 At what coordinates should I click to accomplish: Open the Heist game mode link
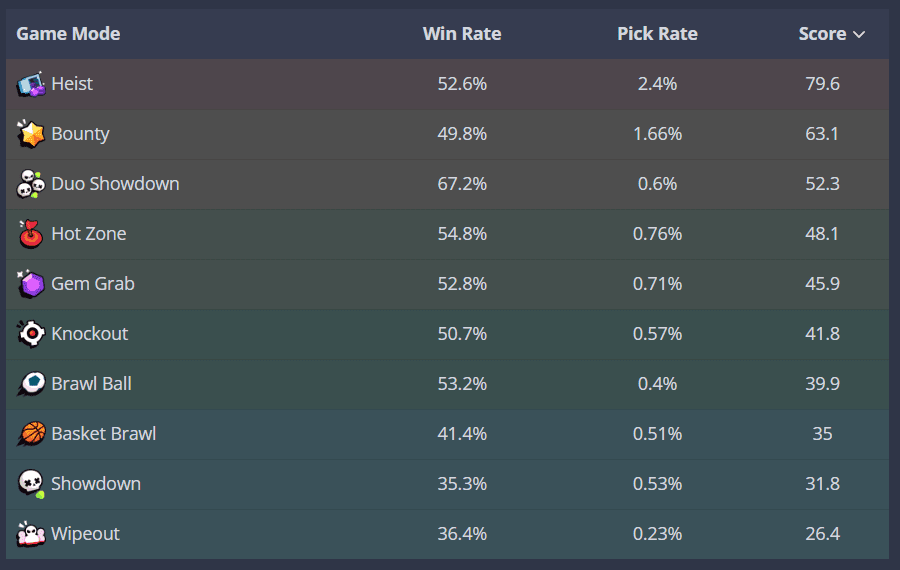[72, 84]
